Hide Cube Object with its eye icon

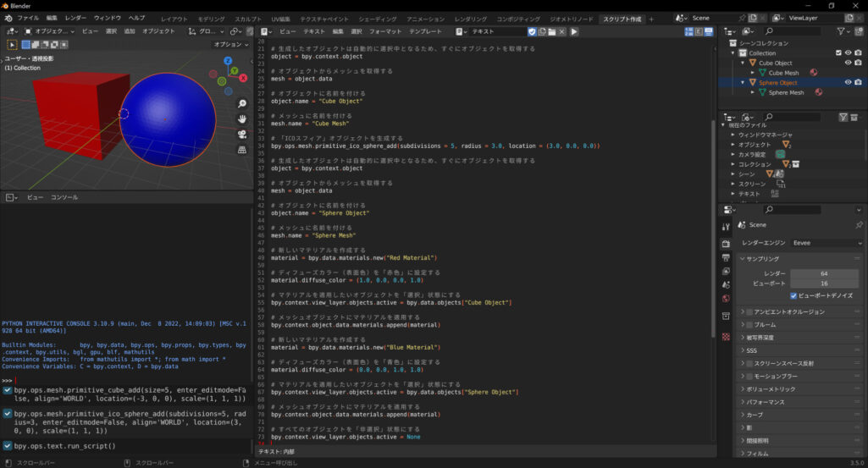point(848,63)
